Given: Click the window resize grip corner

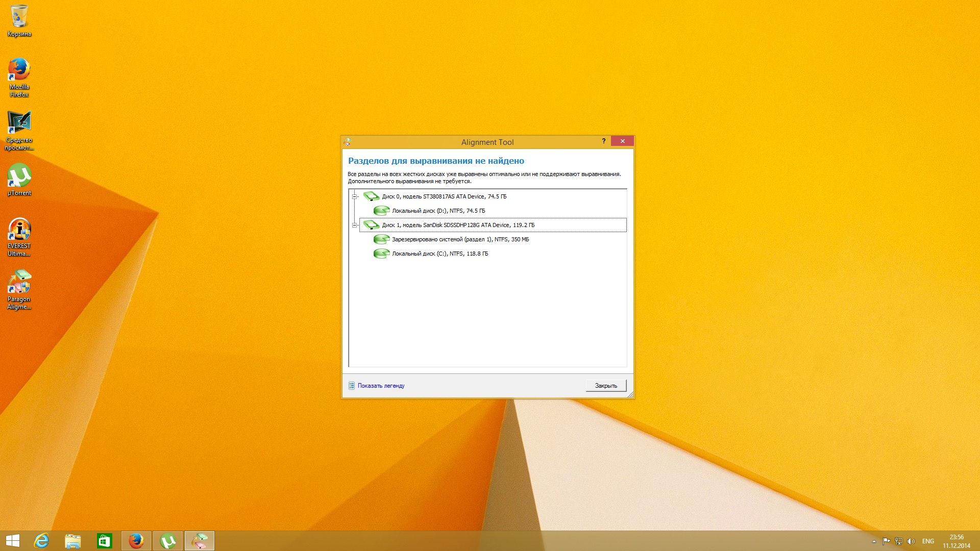Looking at the screenshot, I should pos(630,394).
